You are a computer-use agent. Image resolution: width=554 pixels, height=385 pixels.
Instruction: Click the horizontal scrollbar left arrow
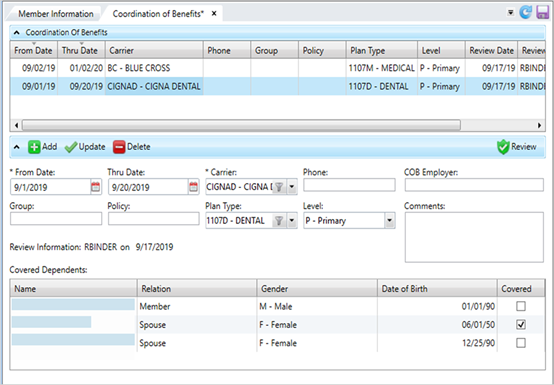16,125
